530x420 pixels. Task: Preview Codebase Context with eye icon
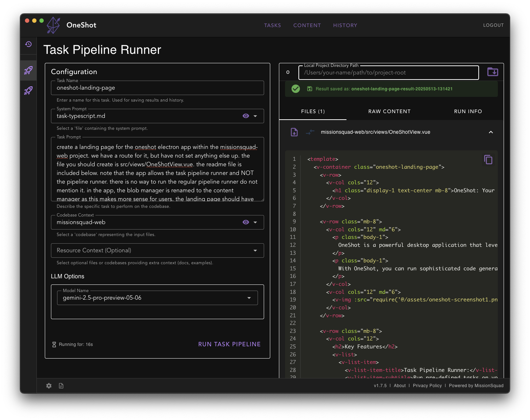tap(246, 222)
